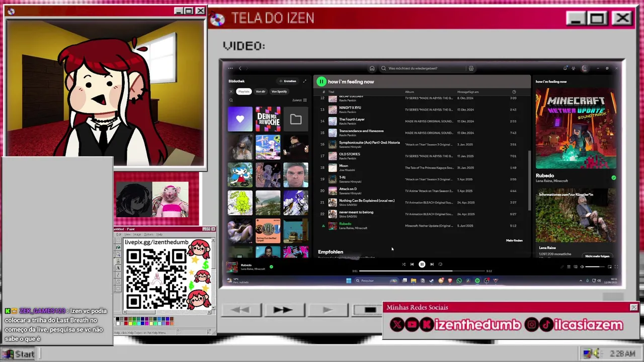
Task: Select the track 'Attack on D'
Action: coord(348,189)
